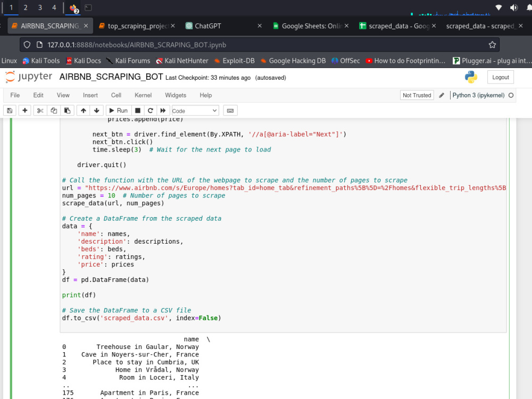Close the top_scraping_project tab

pos(173,26)
